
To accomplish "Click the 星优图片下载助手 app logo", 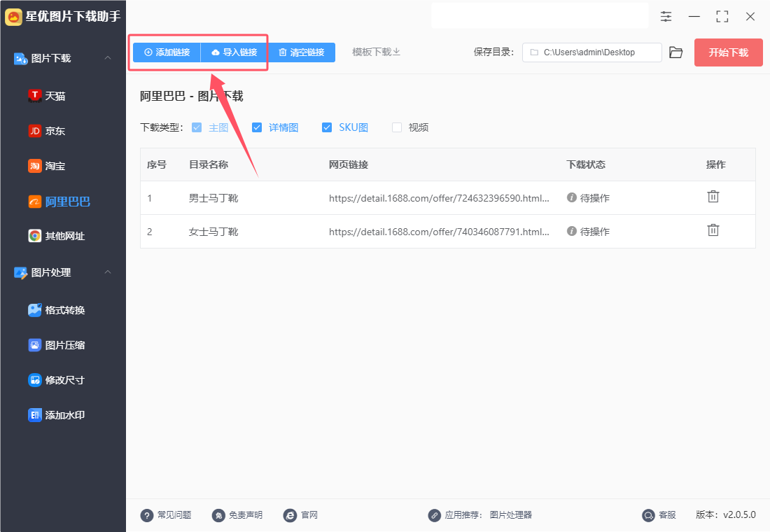I will tap(14, 17).
